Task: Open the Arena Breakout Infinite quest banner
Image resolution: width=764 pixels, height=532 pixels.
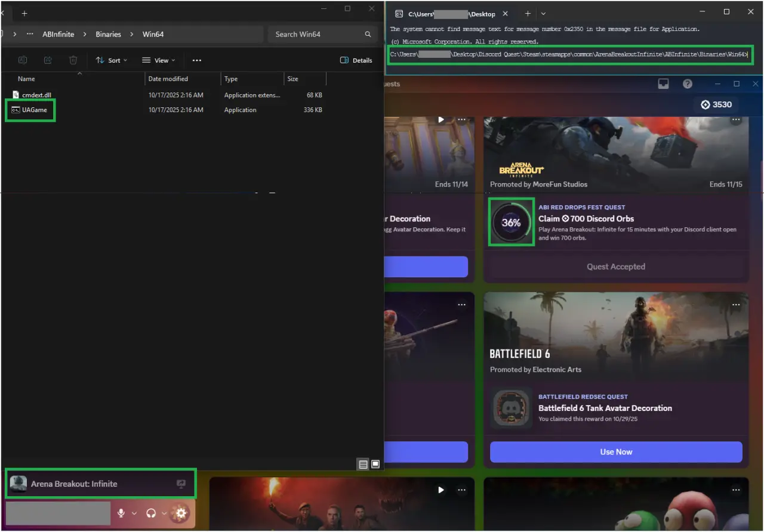Action: pos(615,154)
